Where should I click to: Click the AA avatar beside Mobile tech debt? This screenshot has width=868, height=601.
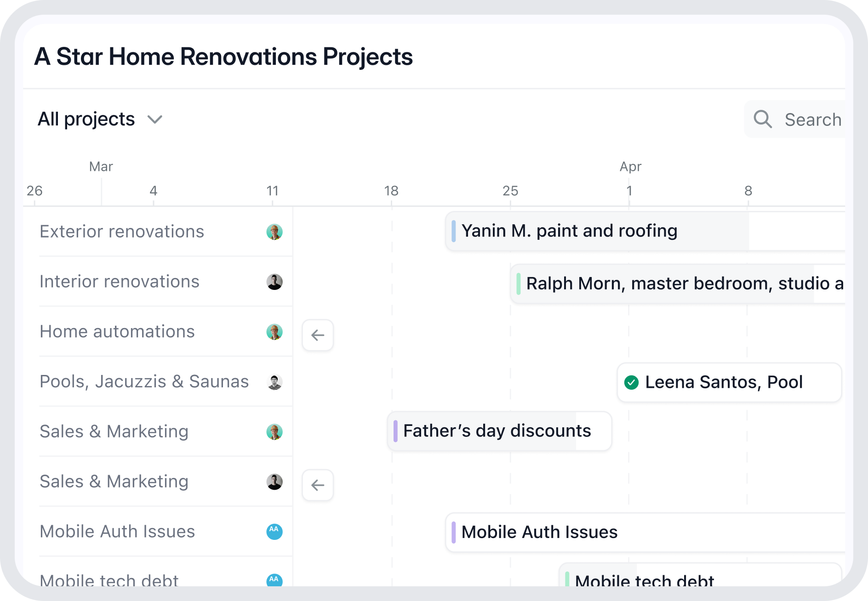pos(274,581)
